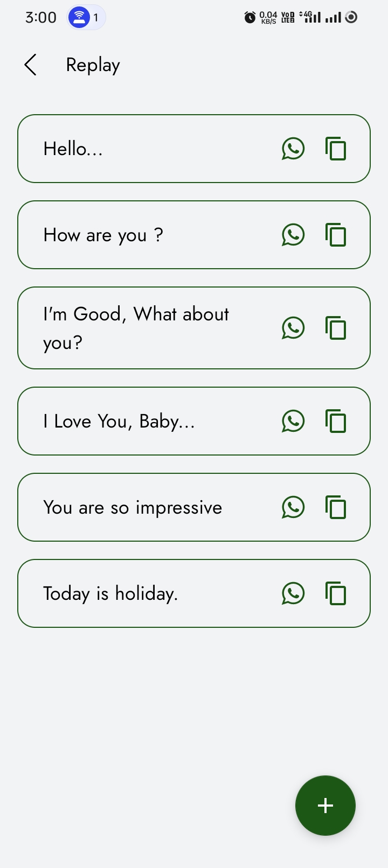This screenshot has height=868, width=388.
Task: Tap the Replay screen title
Action: 93,65
